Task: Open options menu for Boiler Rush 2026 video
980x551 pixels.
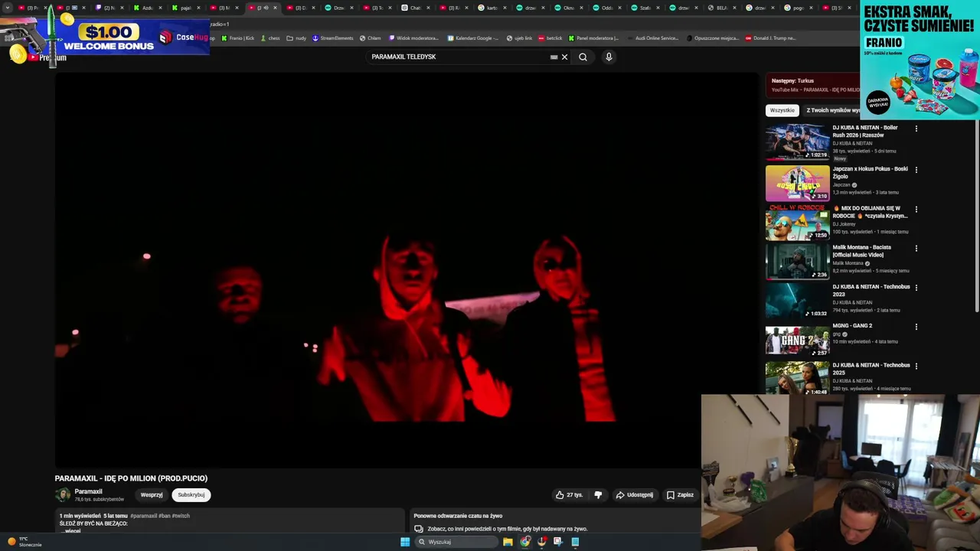Action: coord(916,129)
